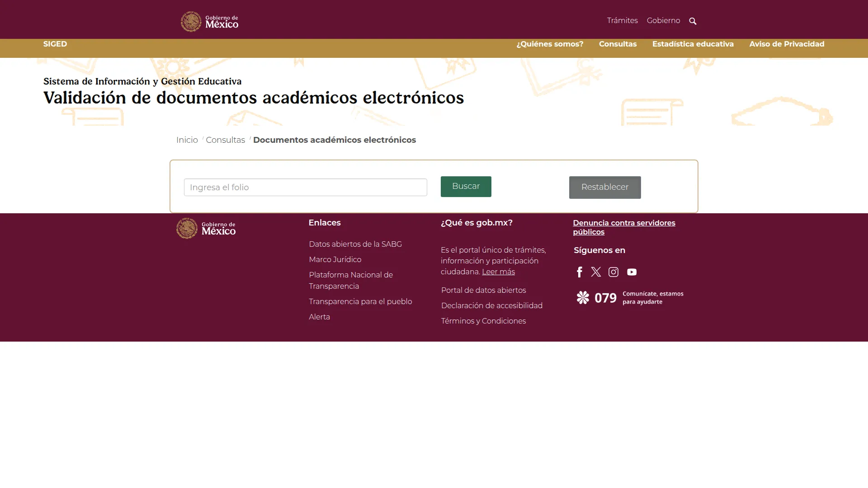Screen dimensions: 868x488
Task: Open the Trámites menu
Action: (x=622, y=21)
